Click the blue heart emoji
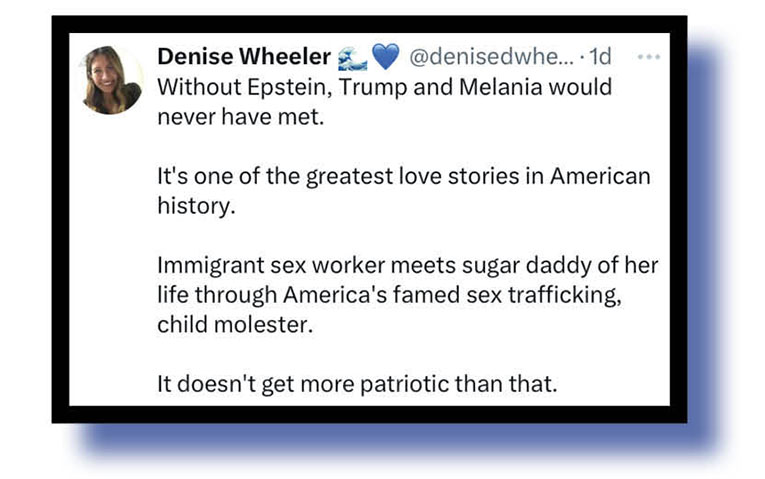The width and height of the screenshot is (765, 479). coord(385,58)
